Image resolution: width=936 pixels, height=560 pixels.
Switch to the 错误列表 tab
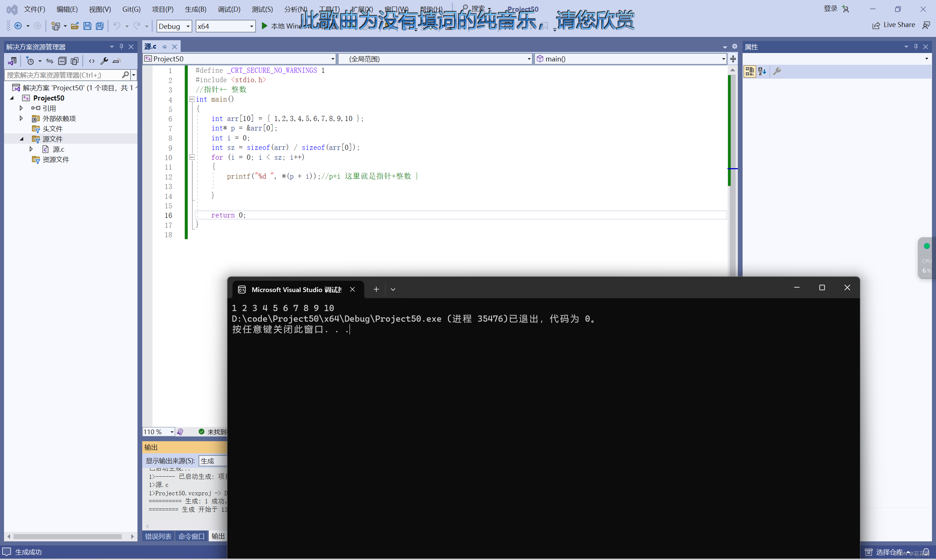click(x=158, y=536)
